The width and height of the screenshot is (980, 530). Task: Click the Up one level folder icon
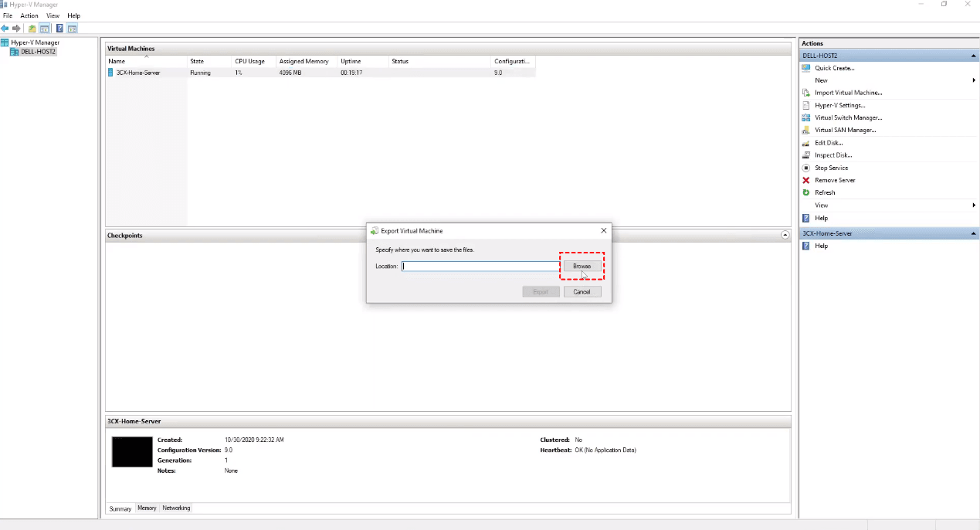tap(32, 29)
